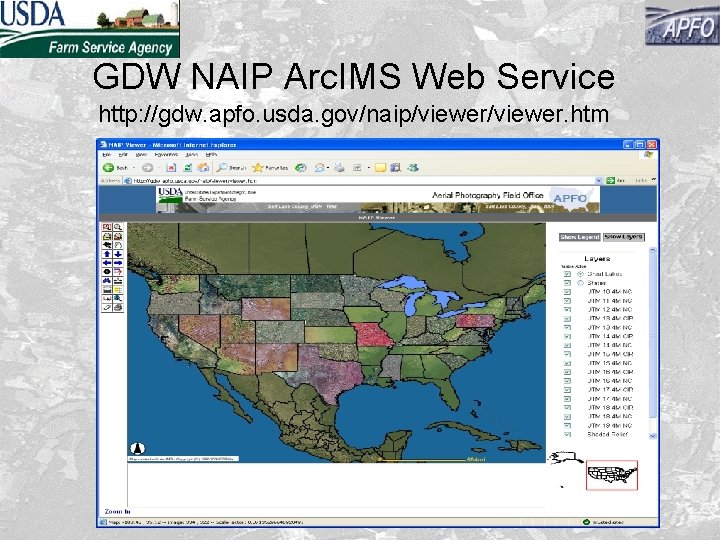This screenshot has height=540, width=720.
Task: Toggle the UTM 10 4M NC checkbox
Action: 567,292
